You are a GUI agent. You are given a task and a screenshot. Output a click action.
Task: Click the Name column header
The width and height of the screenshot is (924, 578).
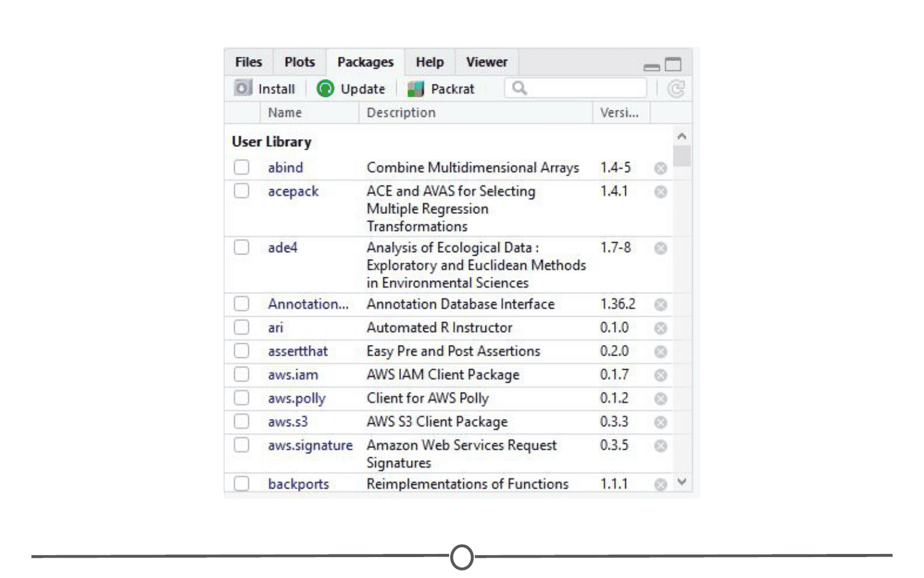pyautogui.click(x=285, y=113)
